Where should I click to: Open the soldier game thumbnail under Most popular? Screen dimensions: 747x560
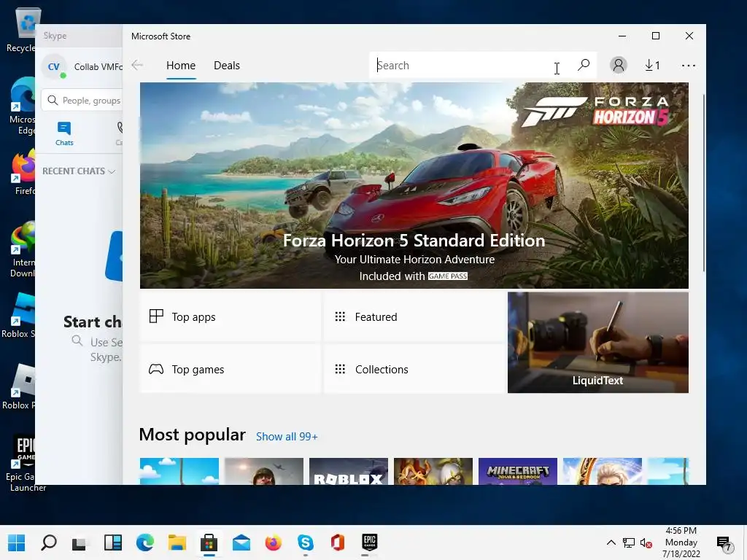coord(264,472)
